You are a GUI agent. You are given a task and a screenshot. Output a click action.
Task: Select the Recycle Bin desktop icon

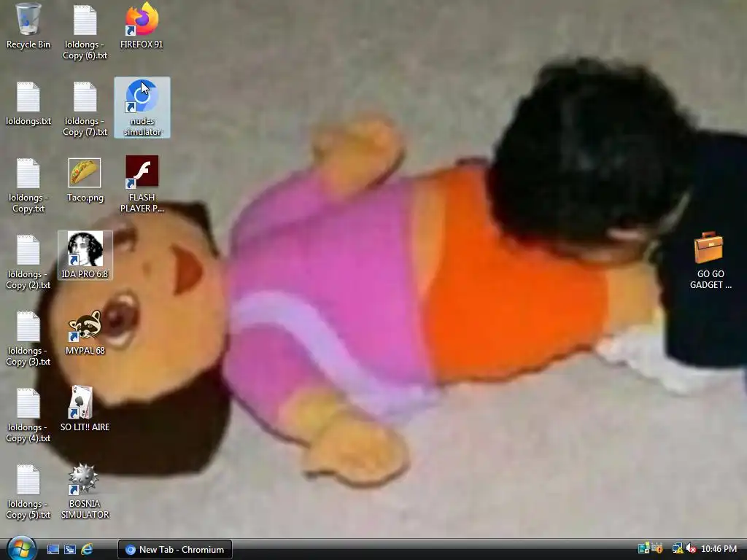click(28, 27)
